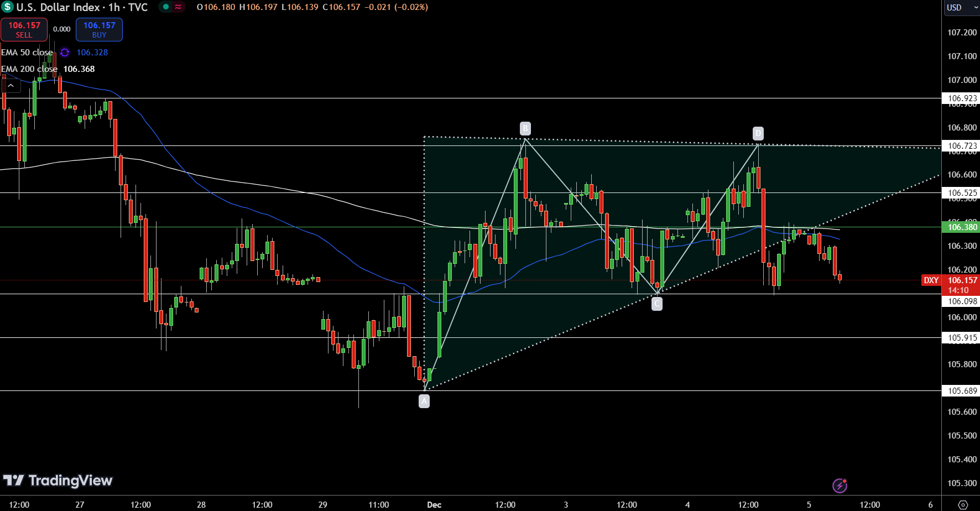Click the 11:00 label on time axis
This screenshot has width=980, height=511.
[379, 505]
